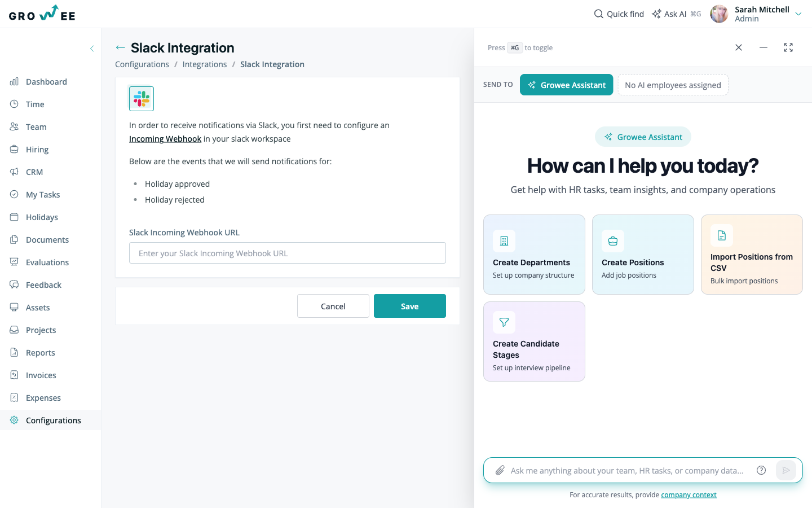Open CRM megaphone icon in sidebar
The height and width of the screenshot is (508, 812).
pyautogui.click(x=14, y=172)
